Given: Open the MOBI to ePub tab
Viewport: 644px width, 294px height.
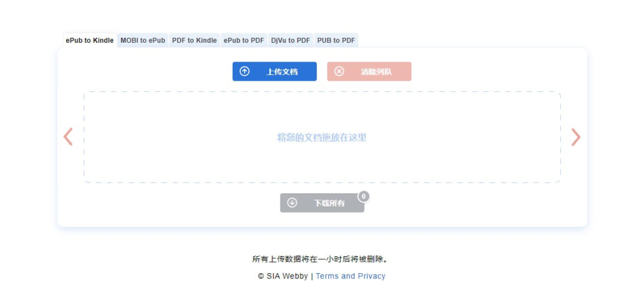Looking at the screenshot, I should click(143, 40).
